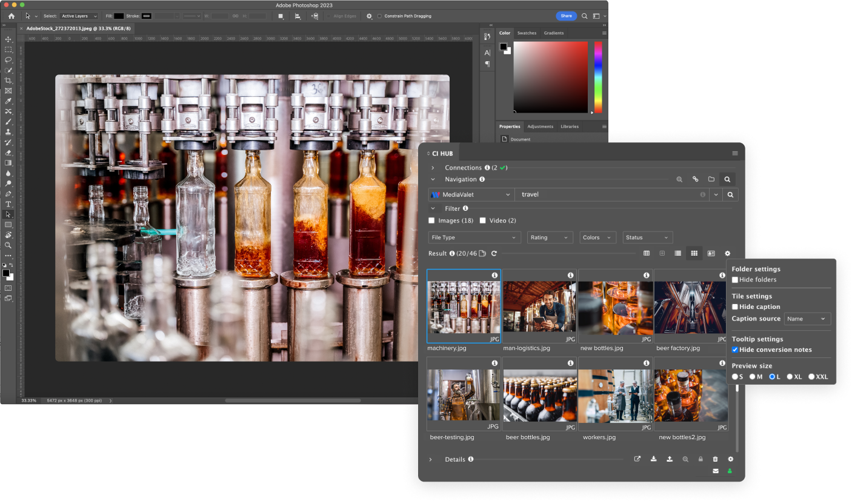Check the Hide caption option

735,307
